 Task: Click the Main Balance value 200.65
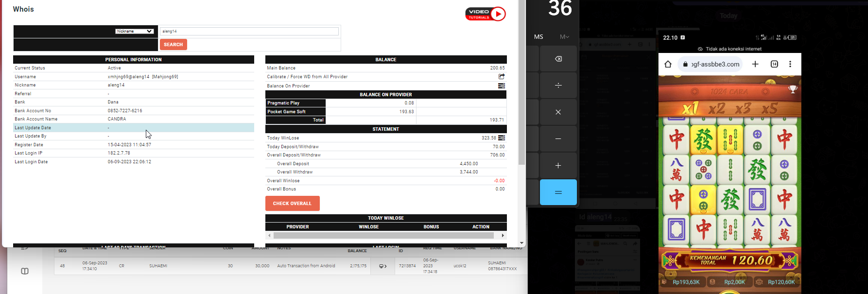coord(497,68)
